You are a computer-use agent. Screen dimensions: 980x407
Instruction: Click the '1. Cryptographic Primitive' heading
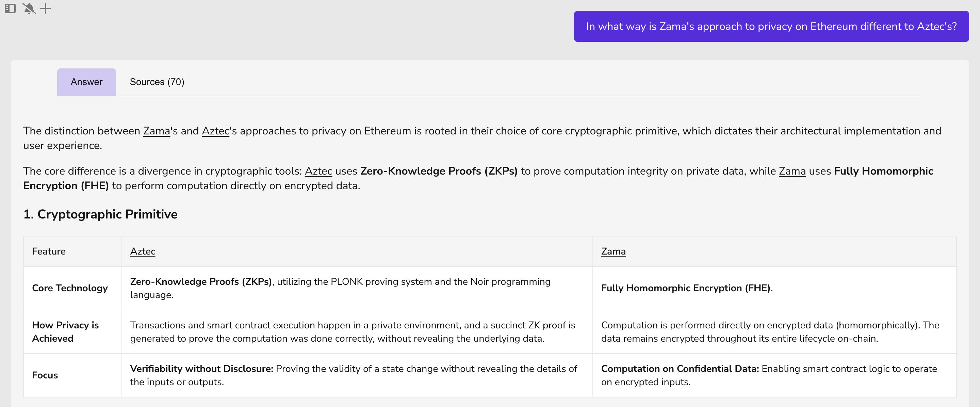pyautogui.click(x=100, y=214)
